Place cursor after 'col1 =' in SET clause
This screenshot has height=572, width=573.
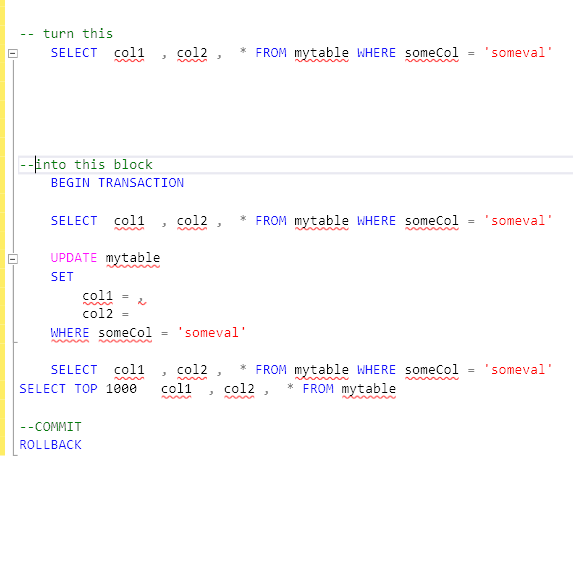pyautogui.click(x=131, y=296)
